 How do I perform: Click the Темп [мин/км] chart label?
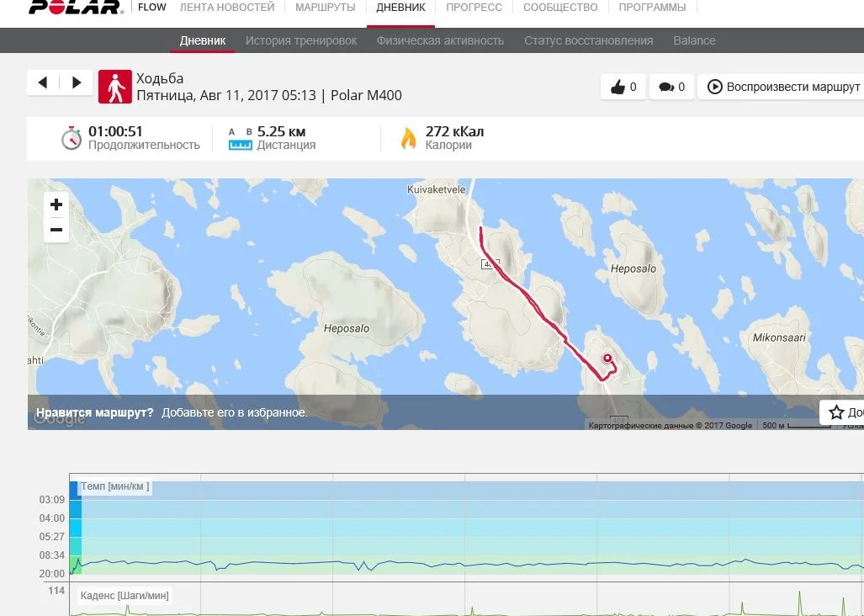115,486
